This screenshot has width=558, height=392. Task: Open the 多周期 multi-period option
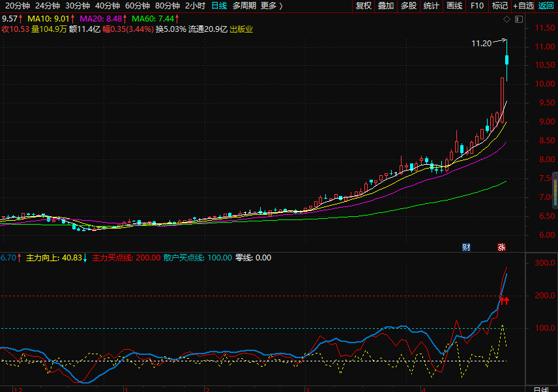tap(244, 6)
